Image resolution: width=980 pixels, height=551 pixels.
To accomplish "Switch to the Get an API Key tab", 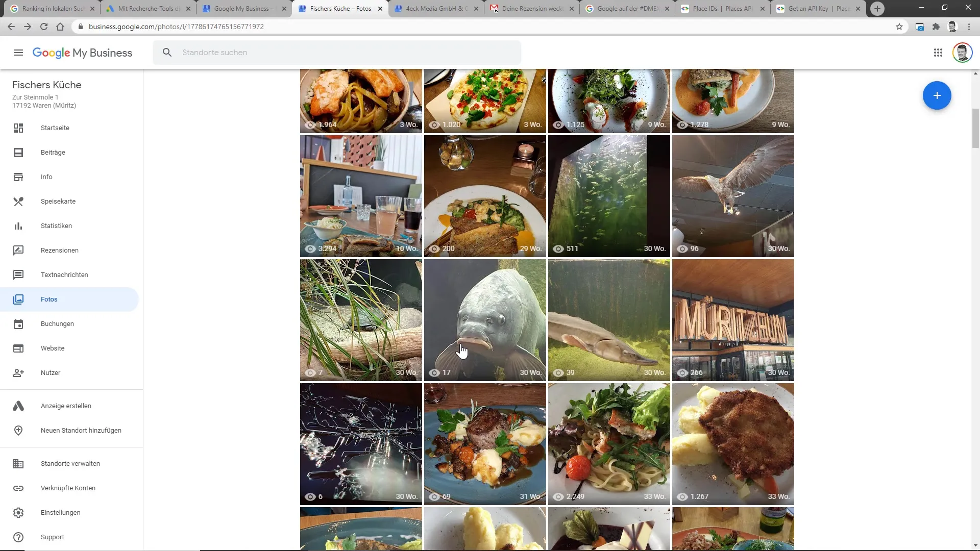I will pos(819,9).
